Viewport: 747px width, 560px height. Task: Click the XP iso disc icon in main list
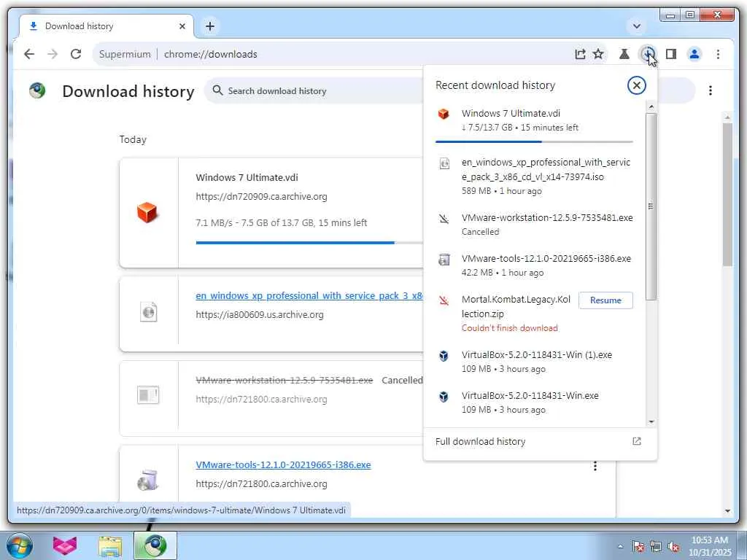pyautogui.click(x=148, y=312)
